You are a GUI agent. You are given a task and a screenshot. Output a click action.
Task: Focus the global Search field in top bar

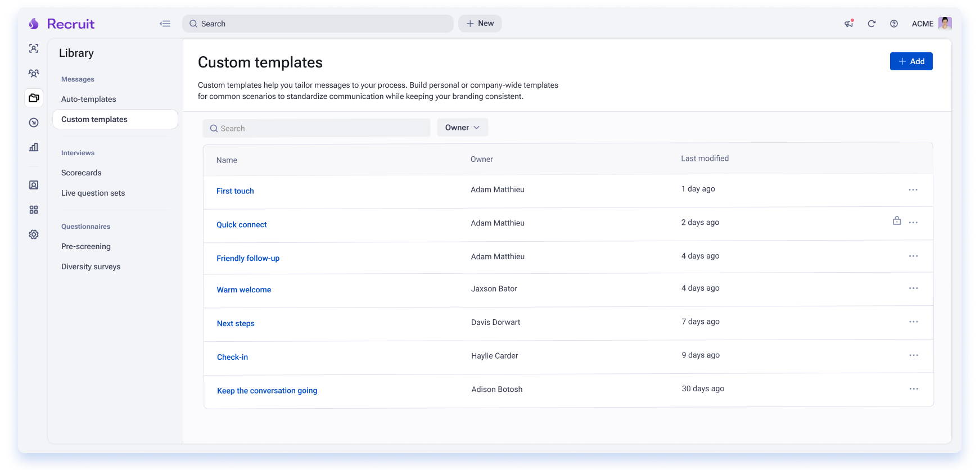318,24
